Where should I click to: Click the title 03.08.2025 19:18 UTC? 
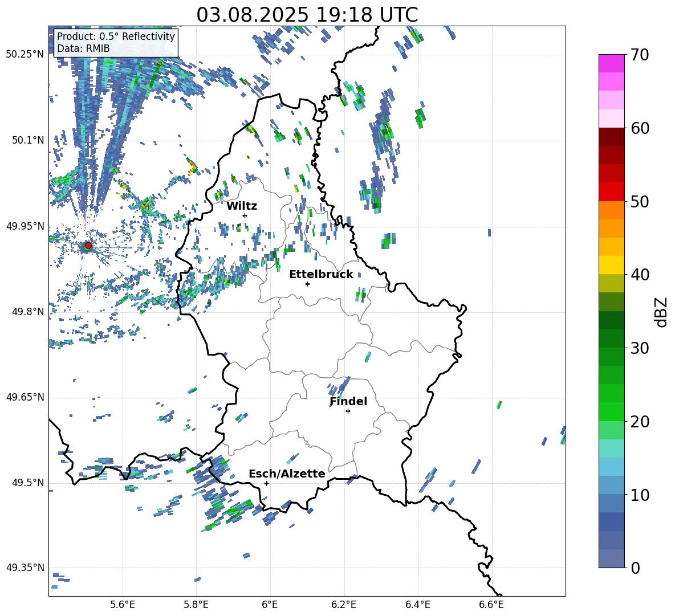pyautogui.click(x=307, y=15)
